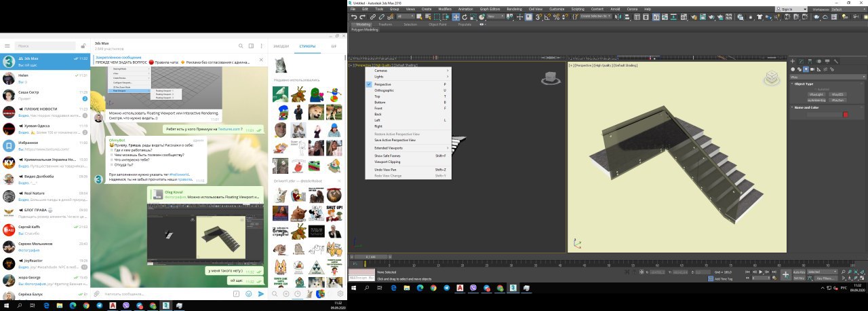Open the Graph Editors menu
Screen dimensions: 868x311
(x=490, y=9)
